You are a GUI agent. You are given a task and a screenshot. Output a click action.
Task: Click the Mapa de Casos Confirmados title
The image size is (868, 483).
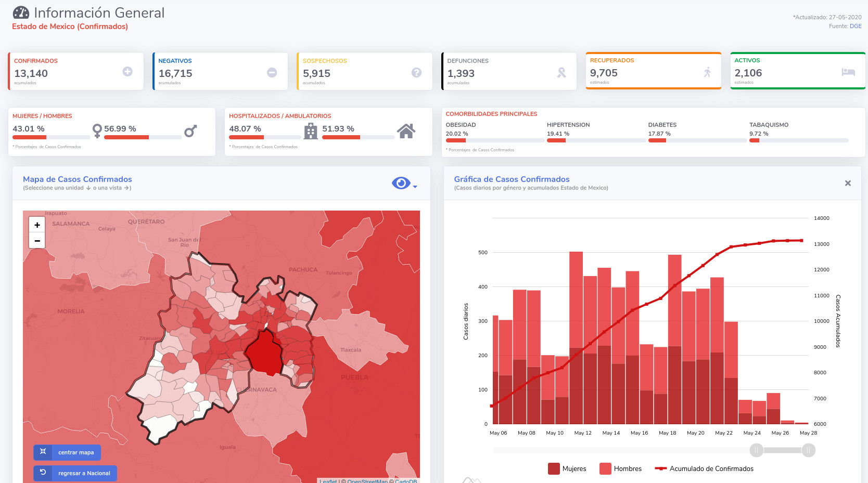(78, 179)
